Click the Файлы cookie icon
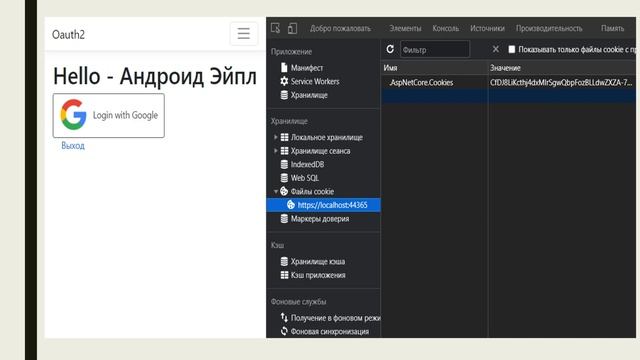Image resolution: width=640 pixels, height=360 pixels. click(284, 191)
